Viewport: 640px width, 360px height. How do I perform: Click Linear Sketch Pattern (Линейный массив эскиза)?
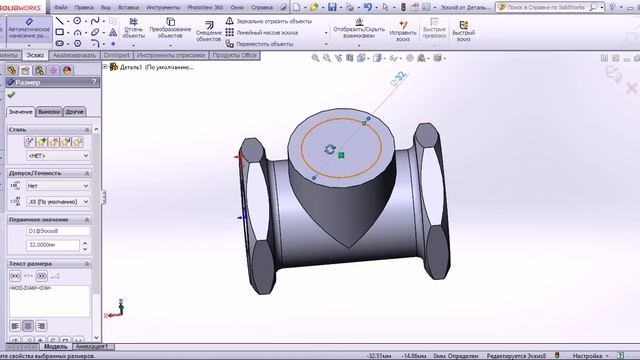point(262,32)
